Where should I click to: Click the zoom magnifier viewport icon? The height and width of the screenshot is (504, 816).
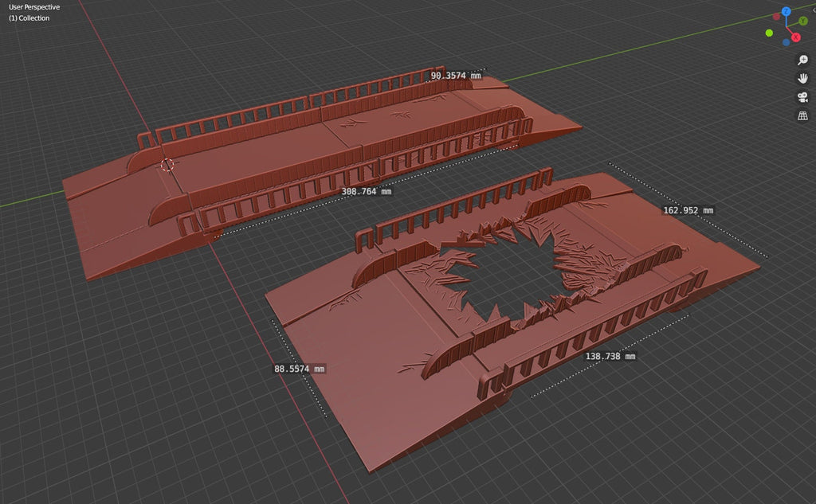click(802, 61)
